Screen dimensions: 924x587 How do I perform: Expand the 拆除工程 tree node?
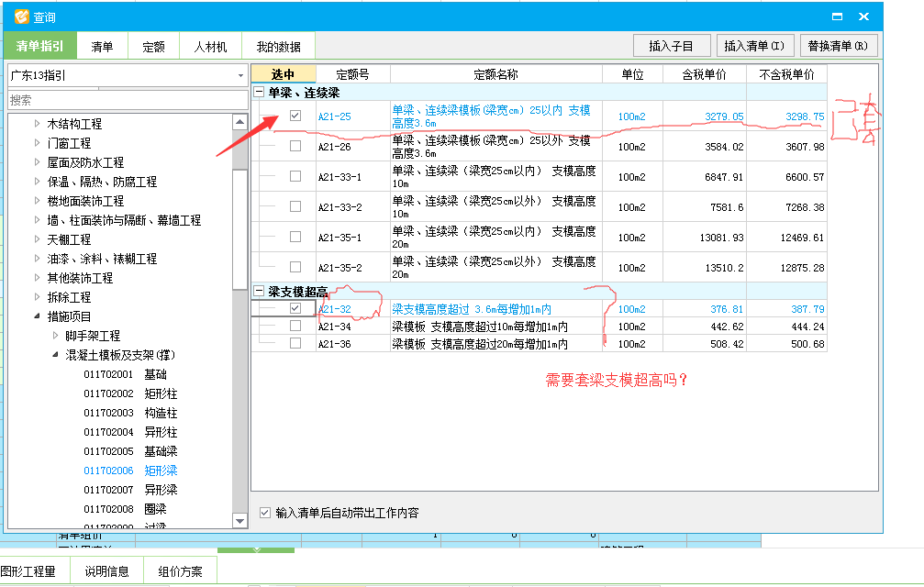pyautogui.click(x=37, y=297)
